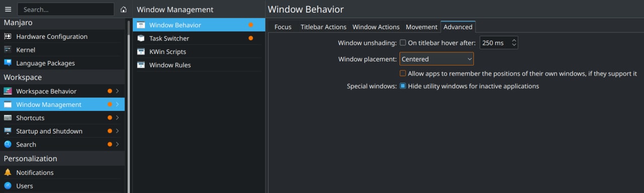Click the Users icon
The width and height of the screenshot is (644, 193).
pos(8,185)
